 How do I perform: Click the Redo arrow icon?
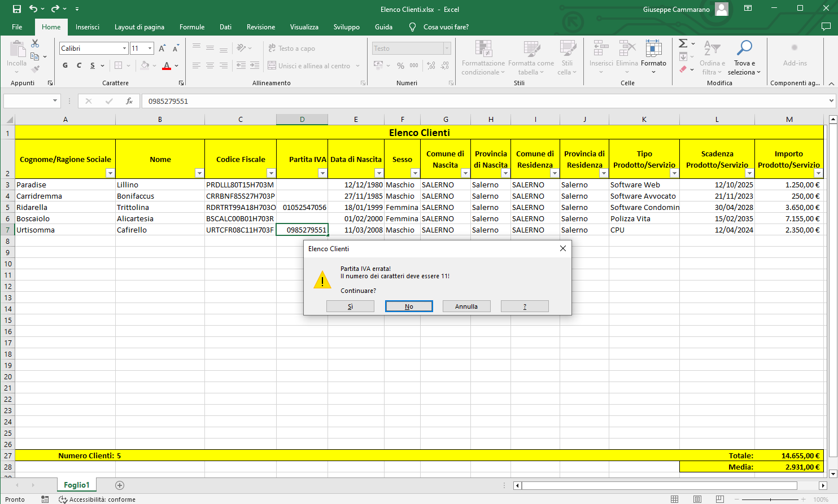point(55,9)
